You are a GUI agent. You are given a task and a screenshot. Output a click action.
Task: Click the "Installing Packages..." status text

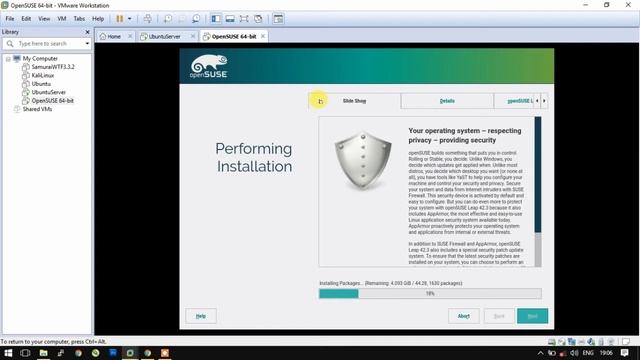click(x=391, y=283)
